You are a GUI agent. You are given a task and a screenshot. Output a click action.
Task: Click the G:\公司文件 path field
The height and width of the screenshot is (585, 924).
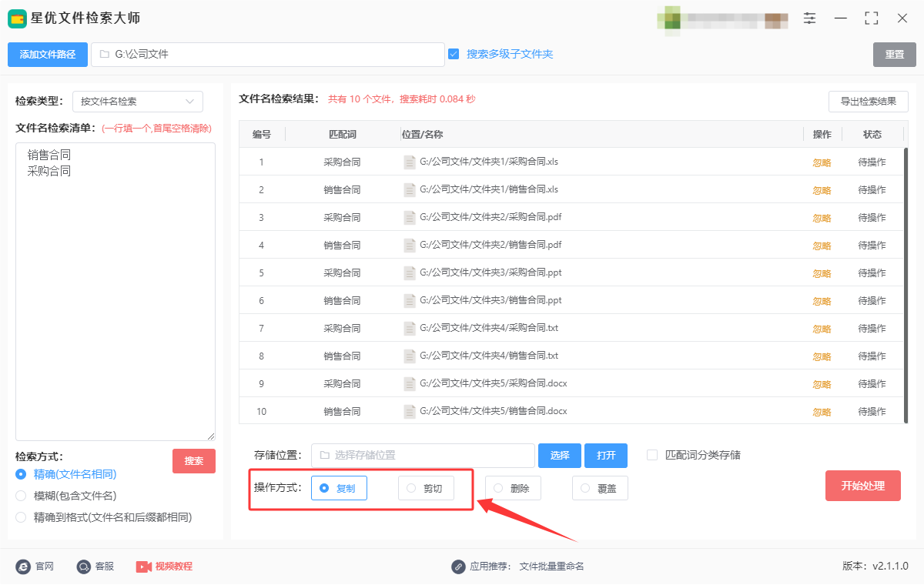click(268, 55)
